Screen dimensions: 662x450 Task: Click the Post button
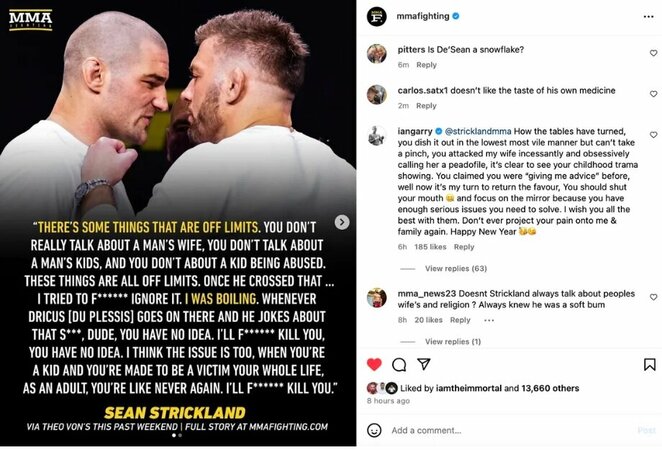(x=646, y=430)
